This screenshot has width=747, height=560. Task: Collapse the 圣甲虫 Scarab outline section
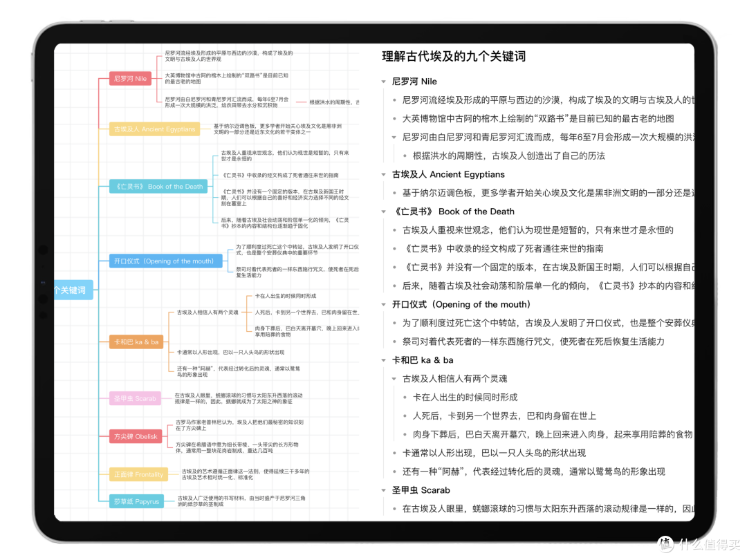point(383,490)
